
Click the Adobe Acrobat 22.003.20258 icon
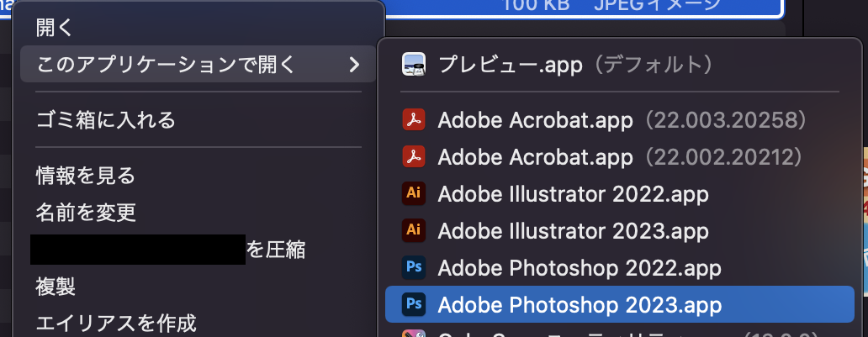click(414, 120)
